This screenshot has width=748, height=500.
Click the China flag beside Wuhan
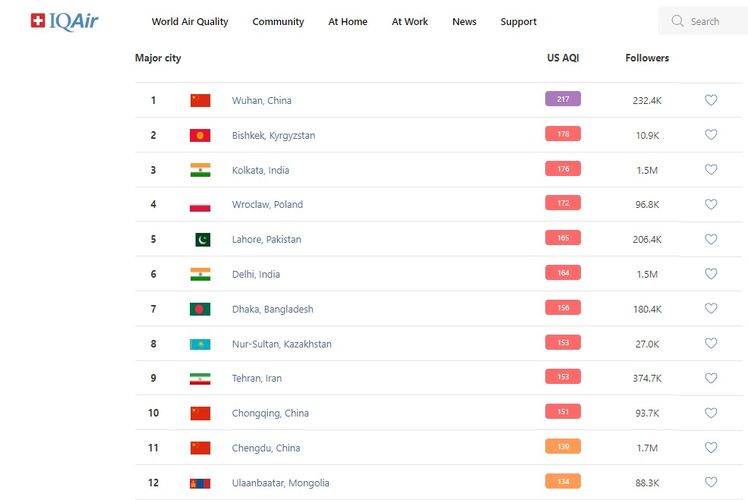(x=200, y=100)
